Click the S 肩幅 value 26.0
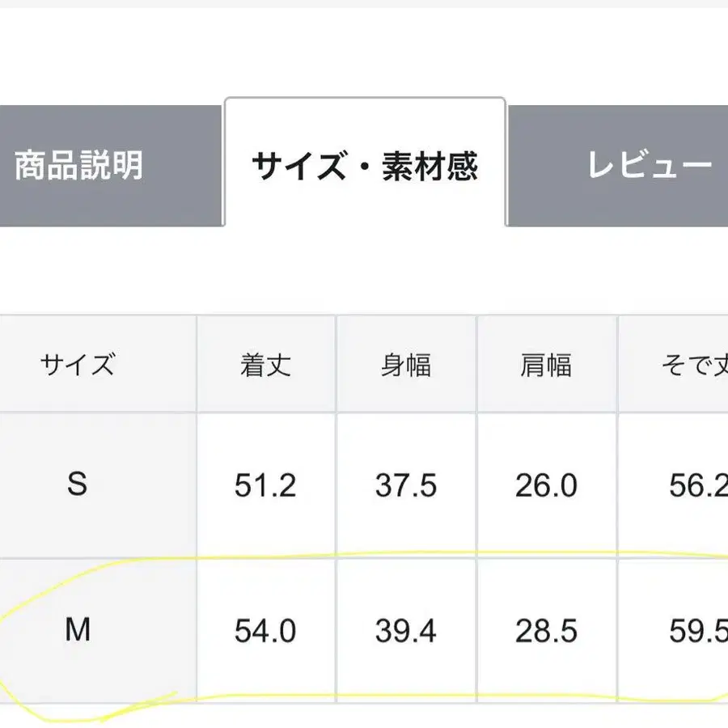Image resolution: width=728 pixels, height=728 pixels. [546, 485]
